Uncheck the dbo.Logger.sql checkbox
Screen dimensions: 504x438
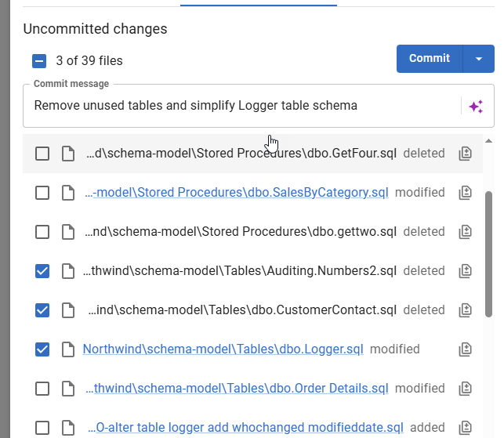[x=42, y=349]
